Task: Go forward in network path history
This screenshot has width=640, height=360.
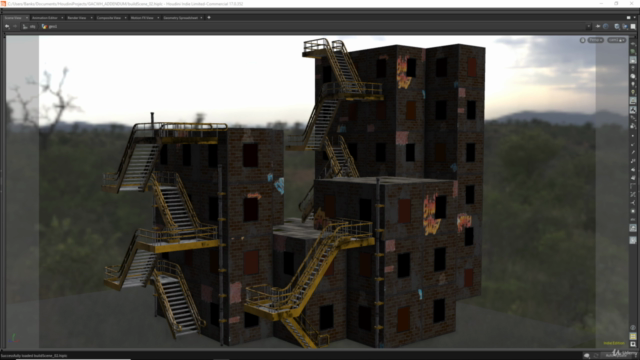Action: click(15, 27)
